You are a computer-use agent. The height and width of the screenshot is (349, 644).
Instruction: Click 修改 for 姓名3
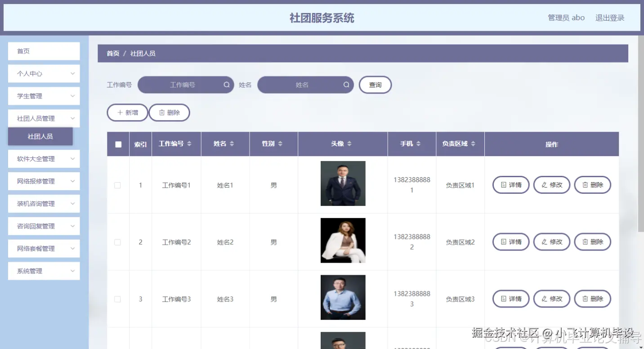[x=552, y=299]
